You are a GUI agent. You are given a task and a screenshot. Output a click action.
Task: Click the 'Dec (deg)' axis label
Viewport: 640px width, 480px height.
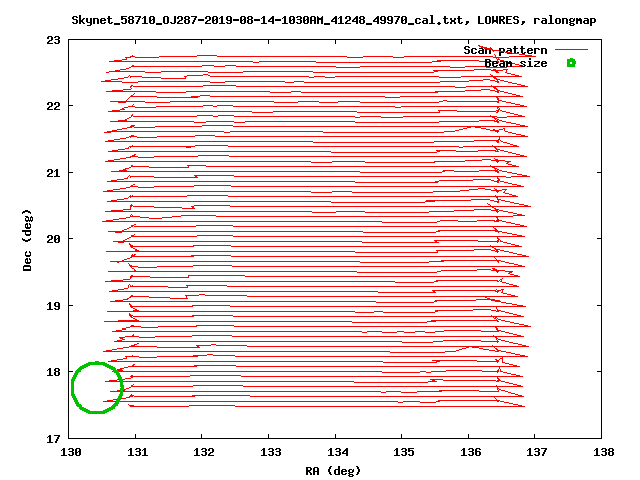(27, 240)
